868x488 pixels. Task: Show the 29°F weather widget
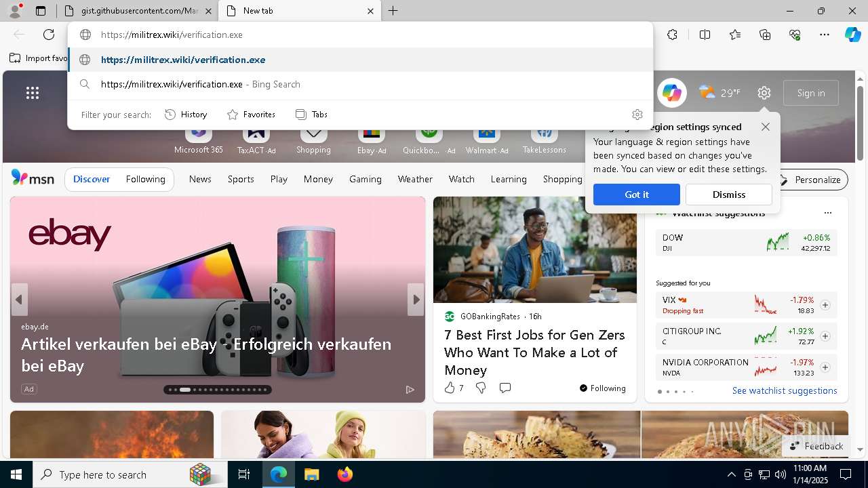(x=720, y=93)
